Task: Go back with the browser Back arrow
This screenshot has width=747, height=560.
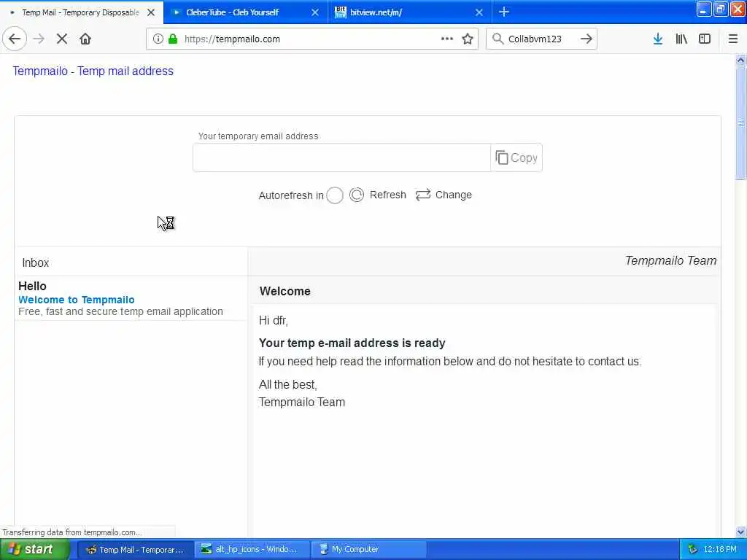Action: (x=15, y=39)
